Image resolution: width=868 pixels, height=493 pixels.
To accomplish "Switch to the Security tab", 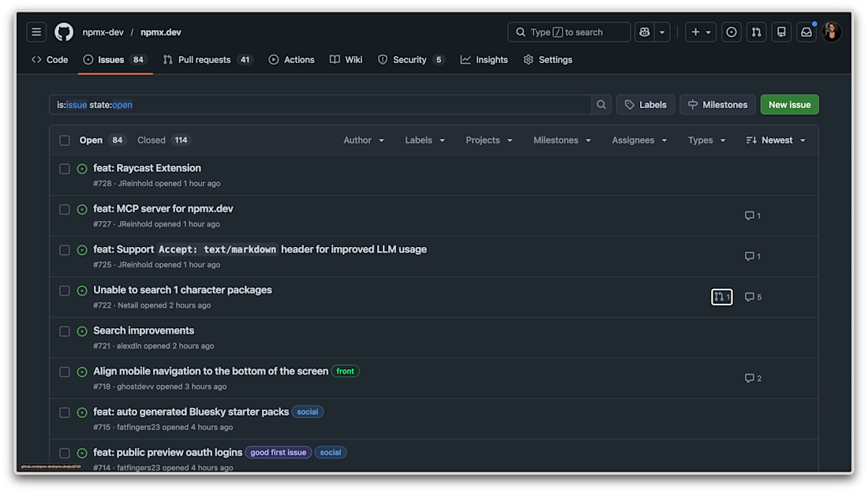I will (x=411, y=60).
